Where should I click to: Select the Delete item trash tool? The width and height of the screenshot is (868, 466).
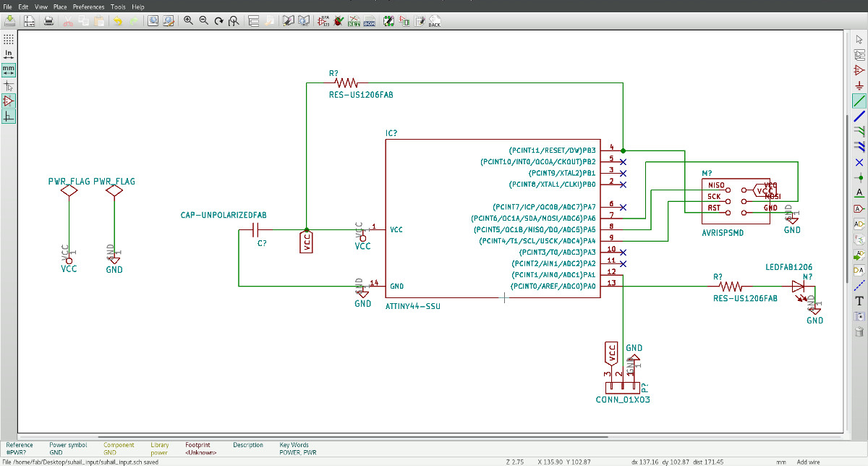point(859,331)
